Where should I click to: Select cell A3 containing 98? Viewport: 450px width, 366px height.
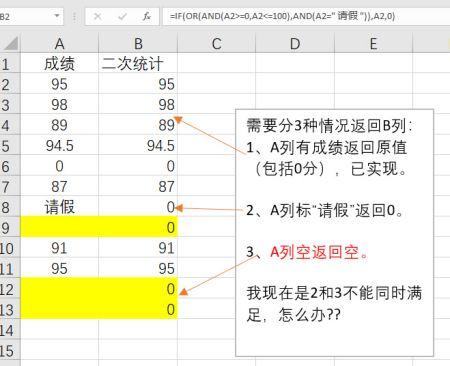click(x=60, y=104)
